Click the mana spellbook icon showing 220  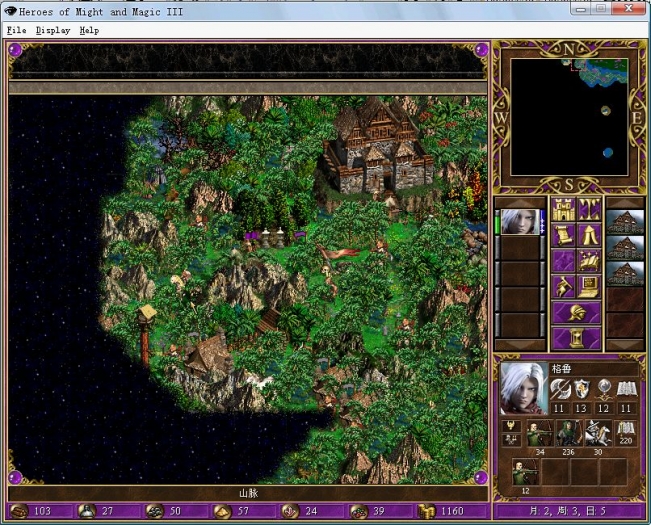coord(626,433)
